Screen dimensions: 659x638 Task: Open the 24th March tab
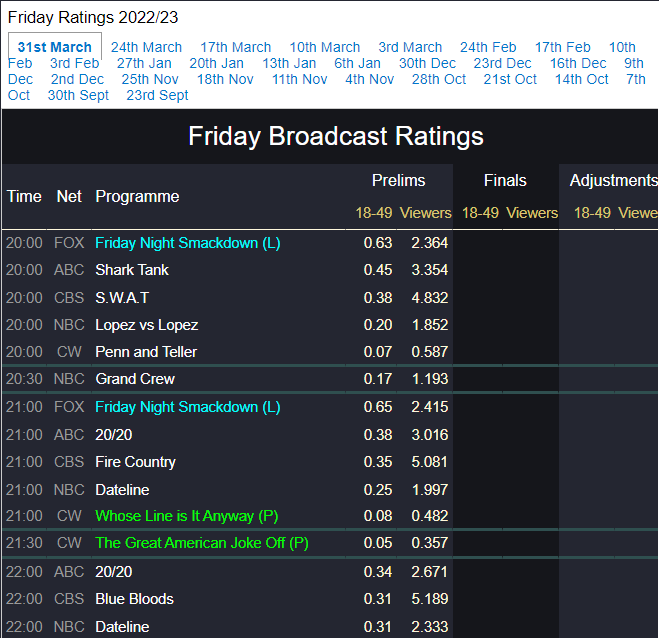point(146,47)
